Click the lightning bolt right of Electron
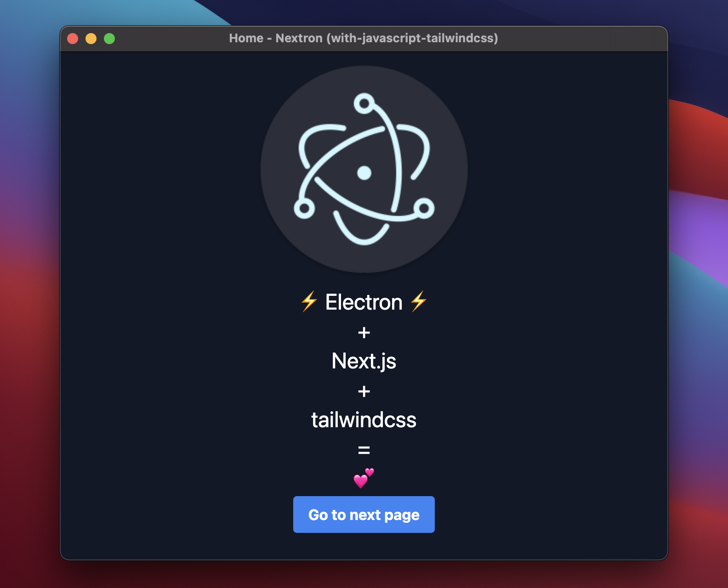The height and width of the screenshot is (588, 728). [419, 302]
